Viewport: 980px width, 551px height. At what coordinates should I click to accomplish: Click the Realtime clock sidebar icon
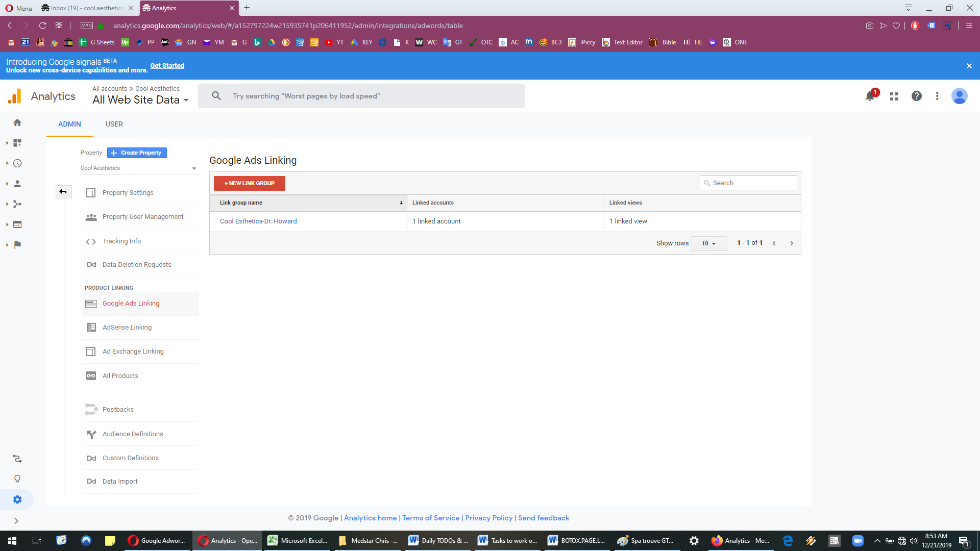(17, 163)
